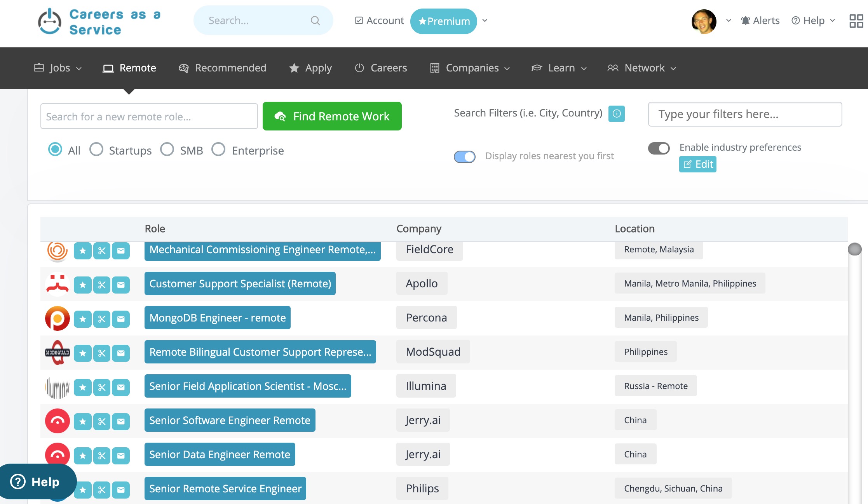Click the Jerry.ai logo for Software Engineer

[58, 421]
